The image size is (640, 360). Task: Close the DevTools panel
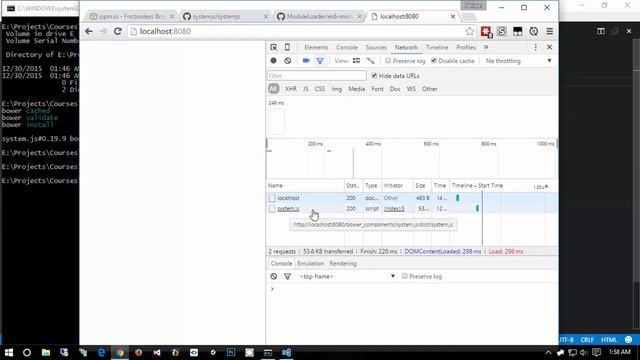[549, 47]
